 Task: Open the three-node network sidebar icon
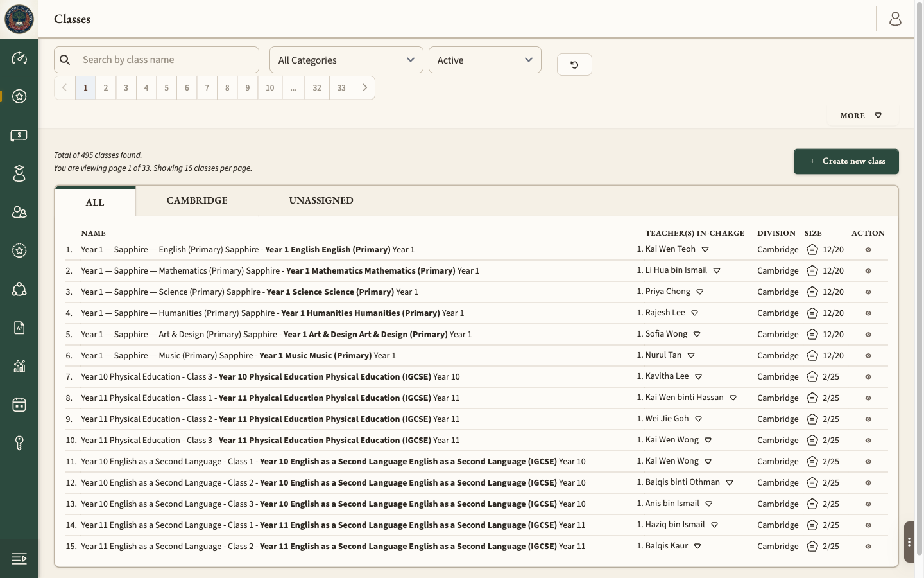19,289
